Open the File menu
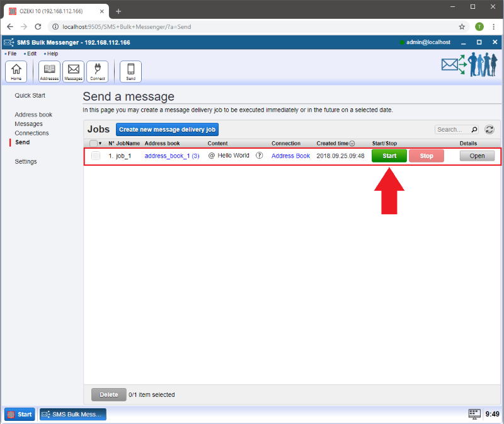The height and width of the screenshot is (424, 504). 12,54
